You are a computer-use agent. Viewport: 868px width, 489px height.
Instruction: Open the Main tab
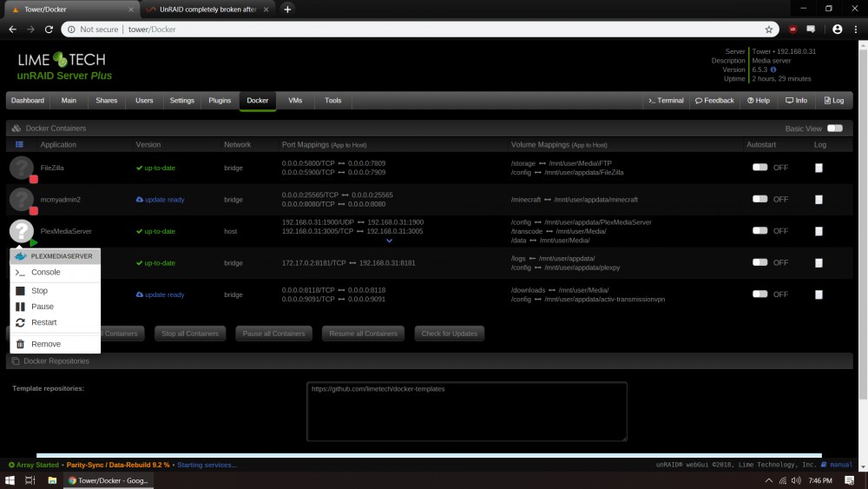69,101
